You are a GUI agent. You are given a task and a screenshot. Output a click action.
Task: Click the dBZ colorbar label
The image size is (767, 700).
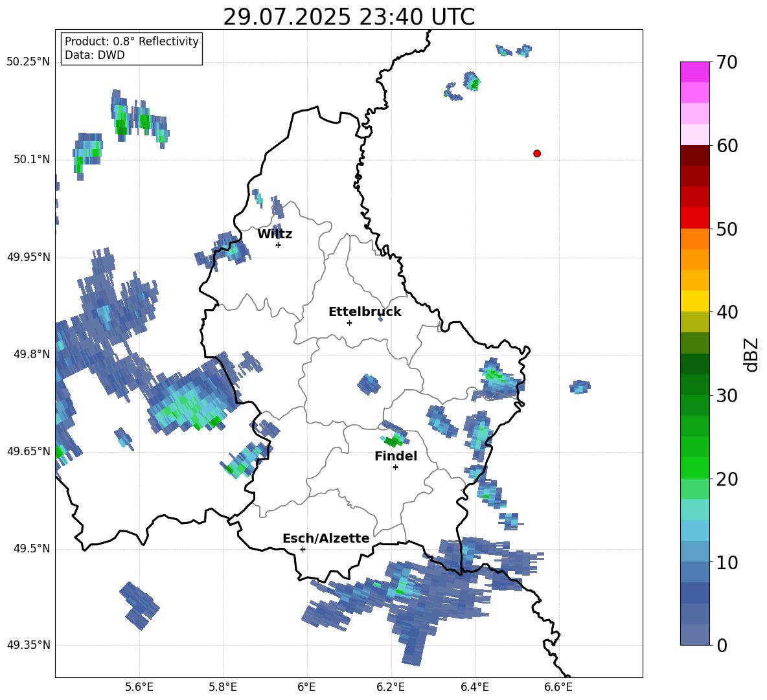(751, 355)
